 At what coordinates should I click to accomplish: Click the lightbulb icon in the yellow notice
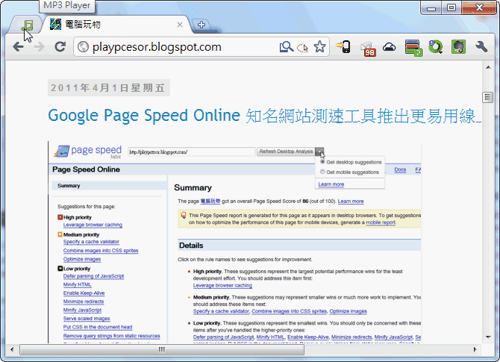click(x=183, y=215)
